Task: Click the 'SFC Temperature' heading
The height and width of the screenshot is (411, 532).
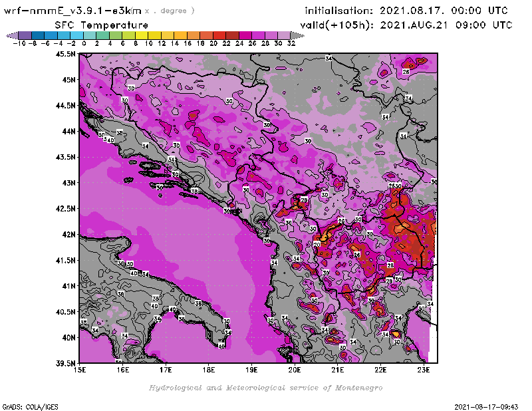Action: [x=102, y=25]
